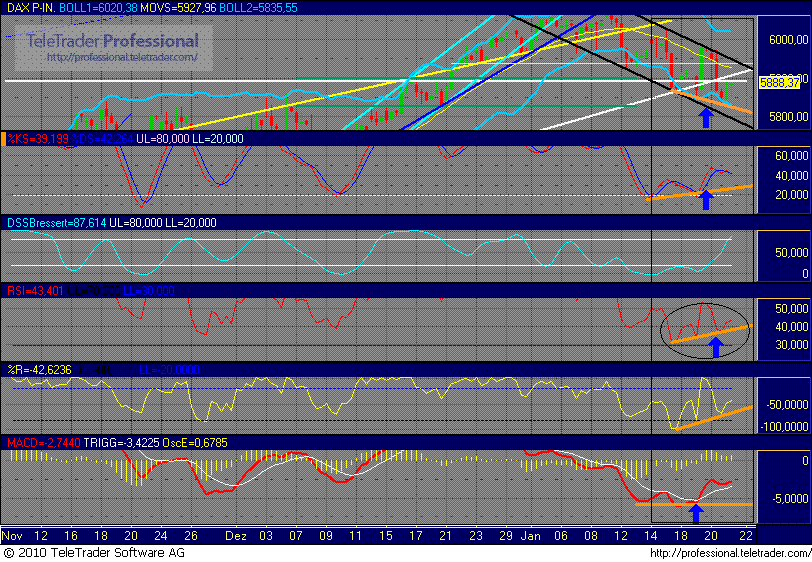This screenshot has width=812, height=562.
Task: Click date 17 on the time axis
Action: click(416, 536)
